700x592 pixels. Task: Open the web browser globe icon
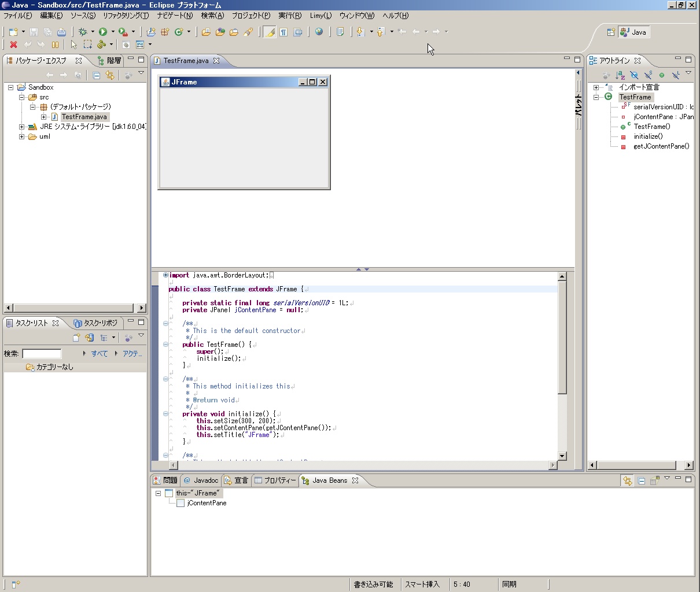coord(319,32)
